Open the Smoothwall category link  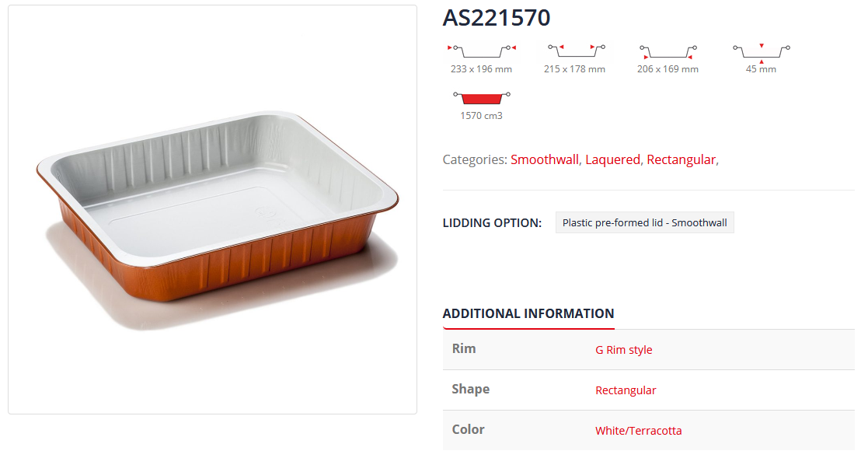click(x=544, y=159)
